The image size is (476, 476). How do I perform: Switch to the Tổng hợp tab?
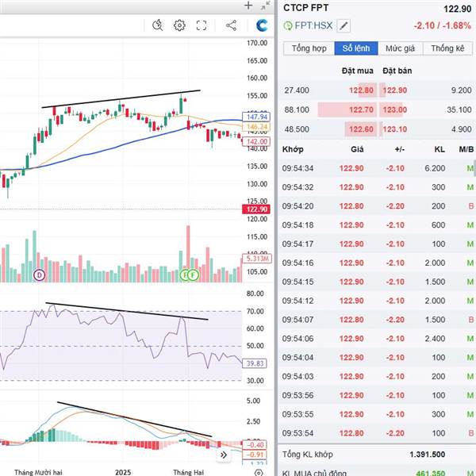309,48
